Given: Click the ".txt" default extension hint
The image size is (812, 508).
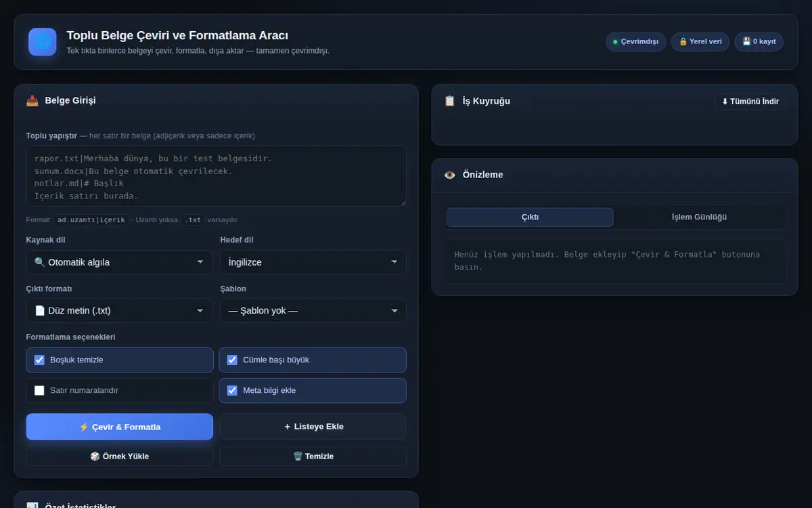Looking at the screenshot, I should pos(192,220).
